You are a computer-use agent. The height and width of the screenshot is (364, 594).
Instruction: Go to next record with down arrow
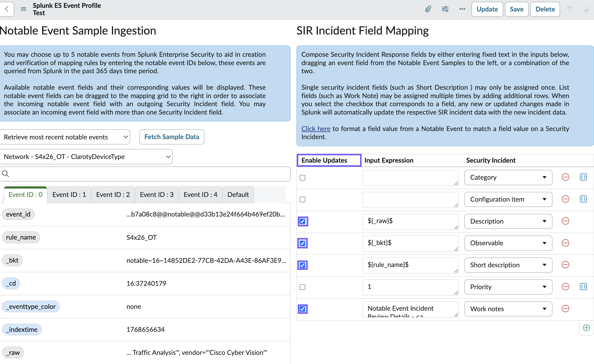(586, 9)
